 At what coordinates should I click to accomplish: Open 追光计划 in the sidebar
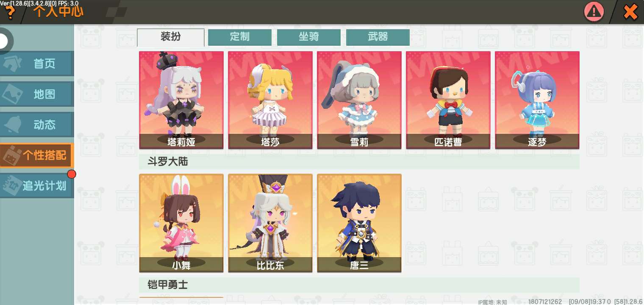click(37, 186)
